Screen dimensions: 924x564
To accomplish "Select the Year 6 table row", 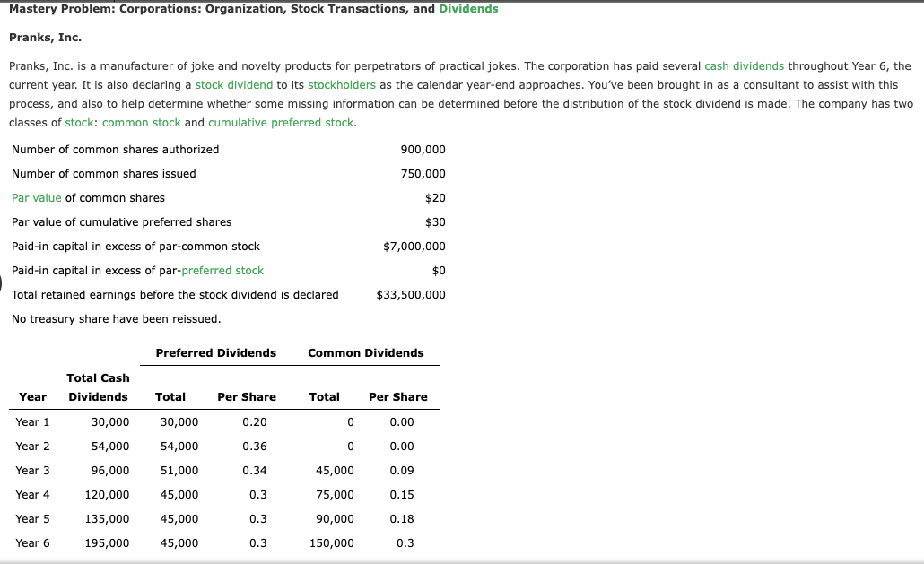I will point(33,542).
